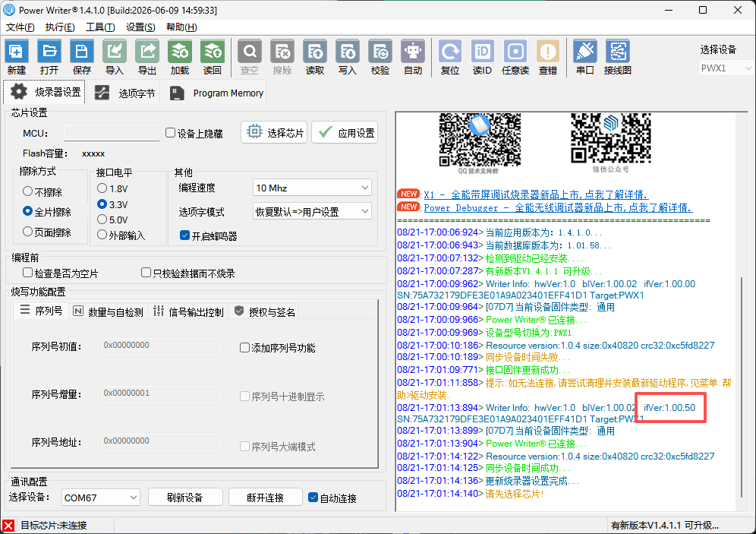The image size is (756, 534).
Task: Open 文件(F) menu
Action: tap(20, 27)
